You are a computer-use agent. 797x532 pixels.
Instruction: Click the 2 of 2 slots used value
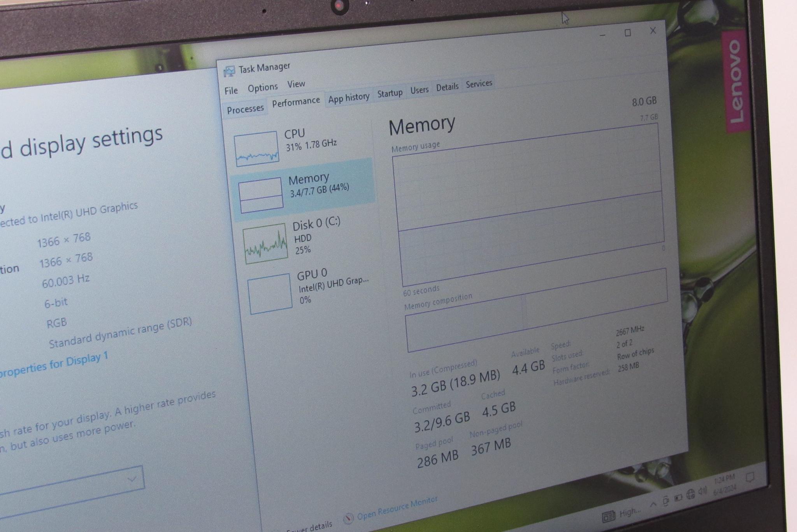[624, 344]
